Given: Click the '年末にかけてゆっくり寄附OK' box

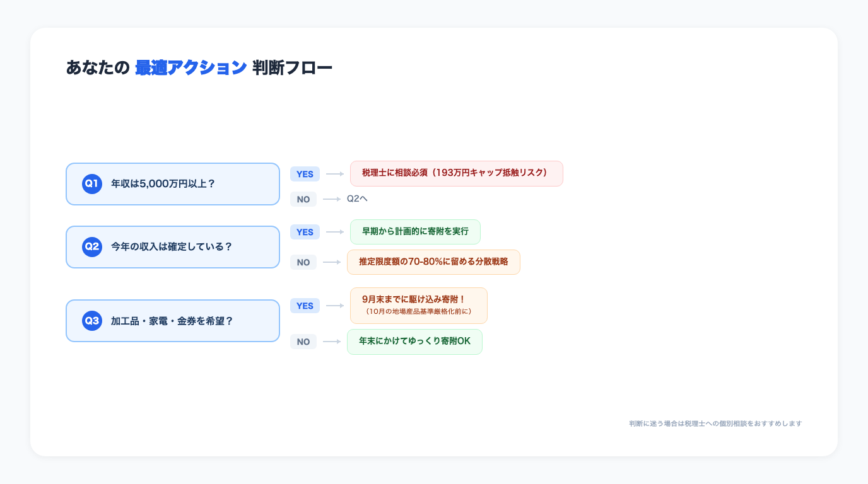Looking at the screenshot, I should (x=414, y=342).
